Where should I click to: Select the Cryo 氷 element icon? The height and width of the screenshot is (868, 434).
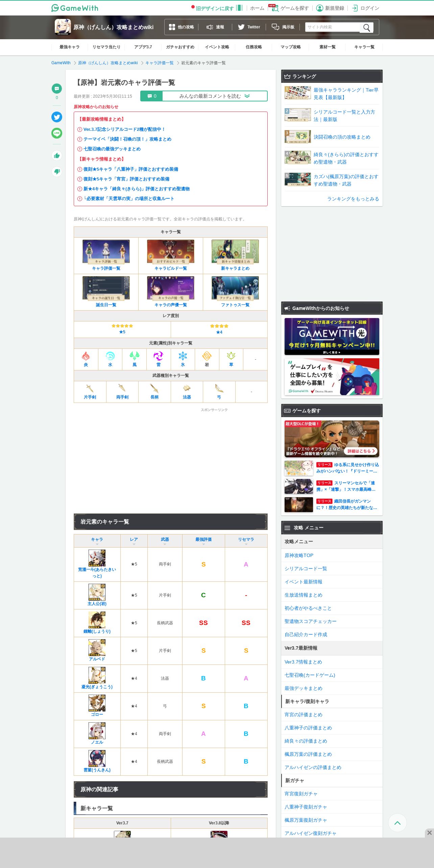(183, 356)
